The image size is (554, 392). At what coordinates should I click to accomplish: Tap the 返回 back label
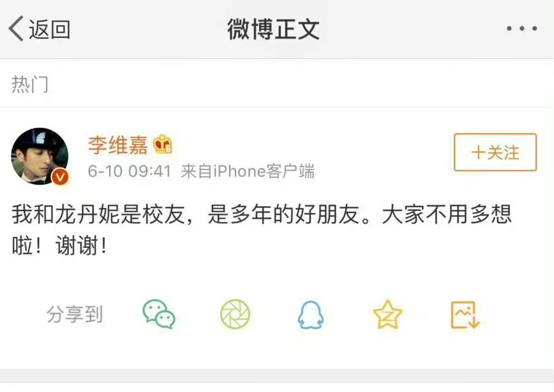pos(49,29)
